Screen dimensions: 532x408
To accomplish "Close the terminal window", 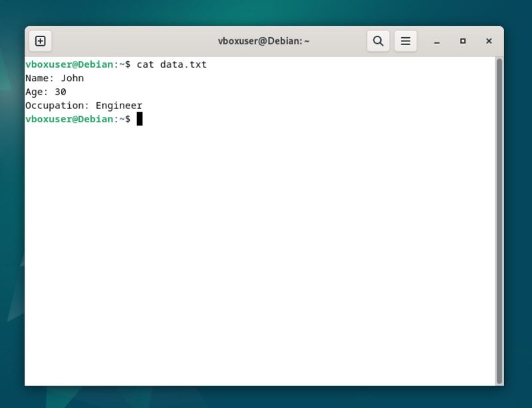I will click(489, 41).
